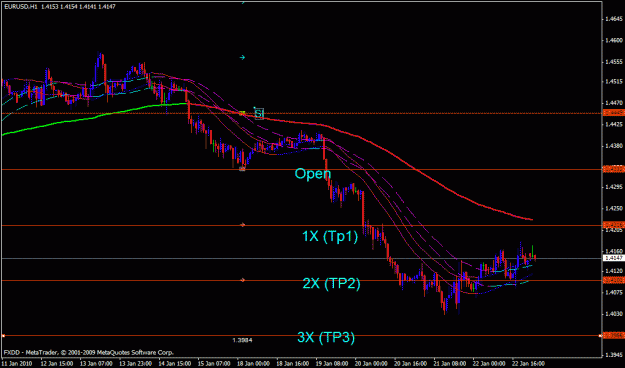Click the orange price tag of the TP2 line

click(x=614, y=280)
